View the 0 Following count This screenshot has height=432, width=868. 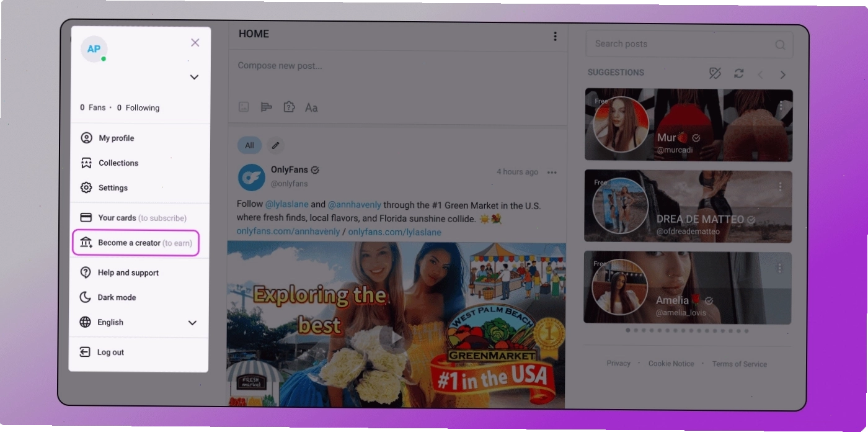[138, 107]
